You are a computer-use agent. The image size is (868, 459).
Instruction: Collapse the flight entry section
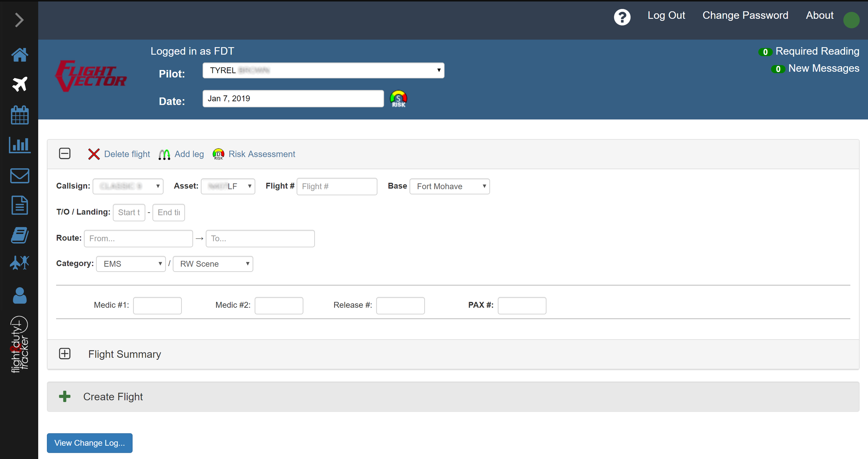coord(64,154)
